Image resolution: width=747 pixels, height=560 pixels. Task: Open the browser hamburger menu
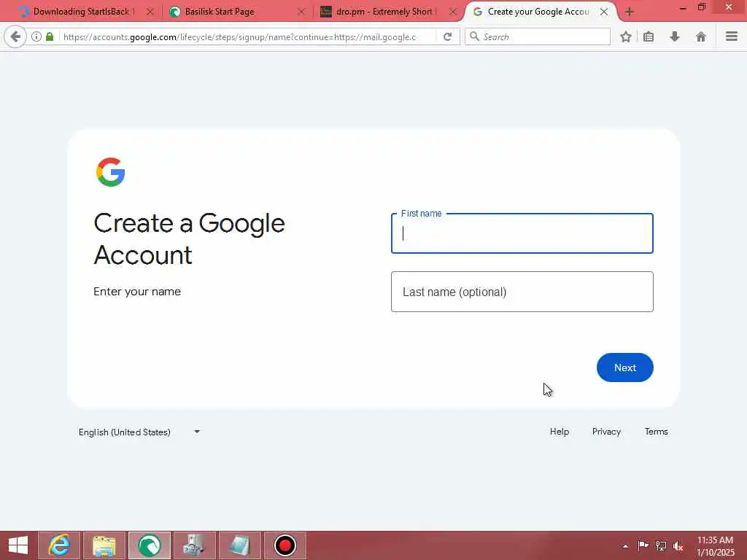pyautogui.click(x=732, y=36)
